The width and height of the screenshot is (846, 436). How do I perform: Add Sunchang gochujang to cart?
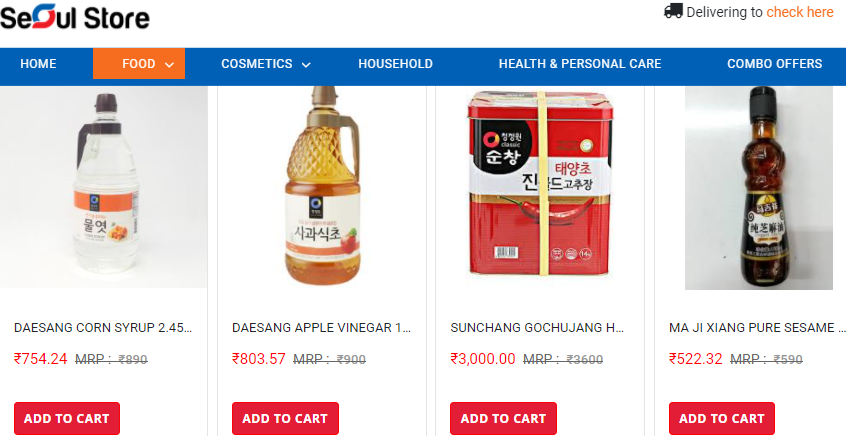tap(503, 418)
